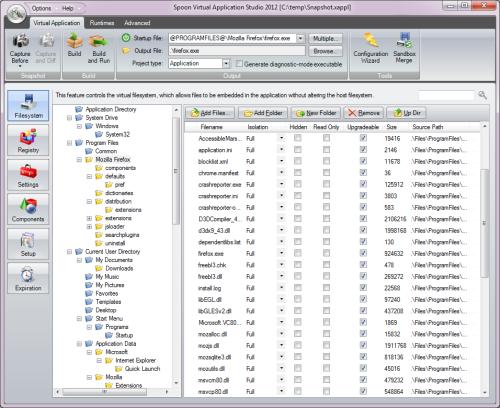Image resolution: width=500 pixels, height=408 pixels.
Task: Switch to the Runtimes tab
Action: pyautogui.click(x=102, y=23)
